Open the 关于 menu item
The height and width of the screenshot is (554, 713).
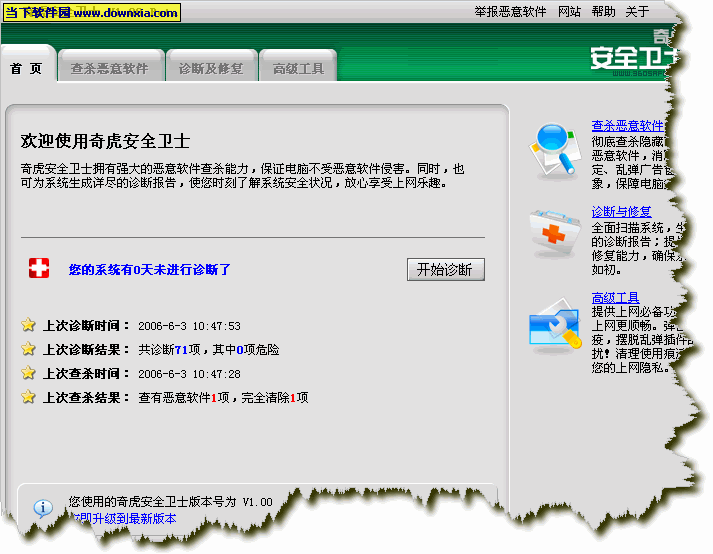coord(637,12)
